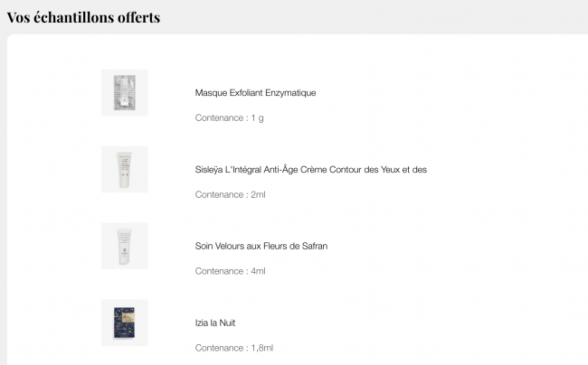Select the "2ml" size value
This screenshot has width=588, height=365.
pyautogui.click(x=258, y=195)
